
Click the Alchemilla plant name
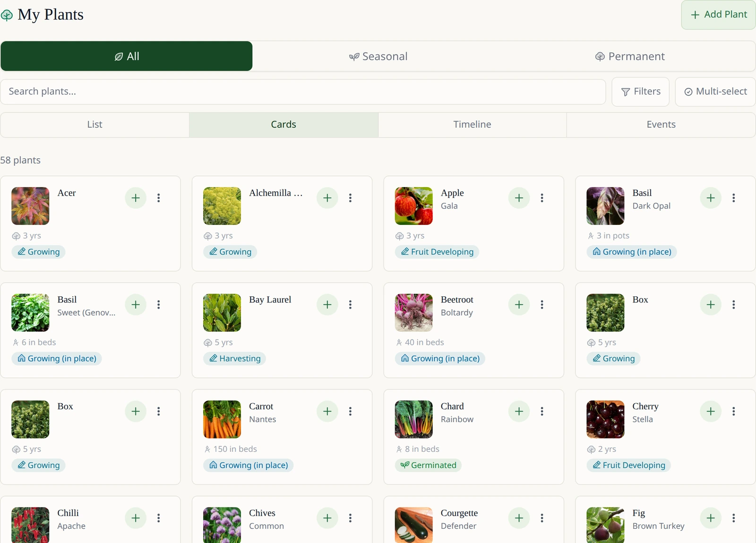(276, 193)
